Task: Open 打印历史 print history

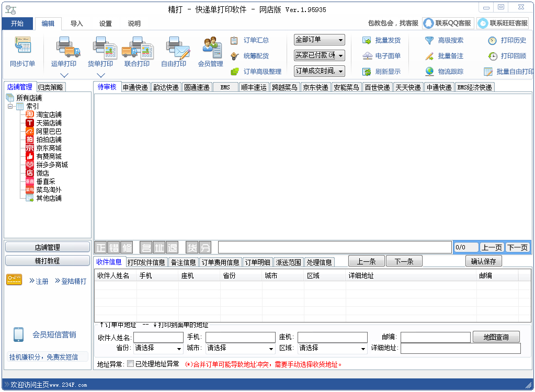Action: click(492, 40)
